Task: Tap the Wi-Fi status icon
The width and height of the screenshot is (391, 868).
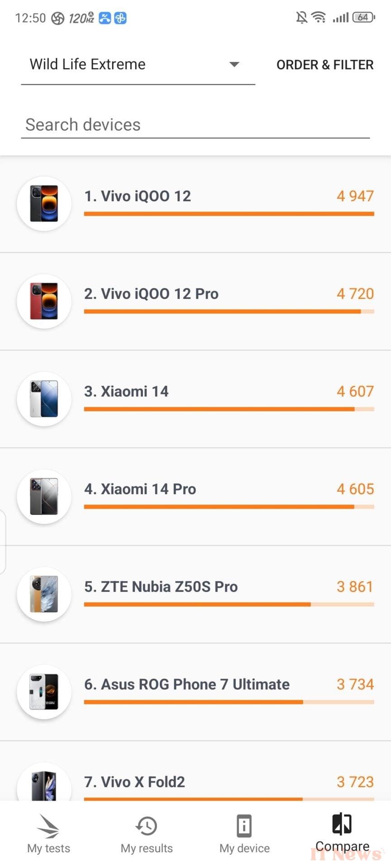Action: pos(319,18)
